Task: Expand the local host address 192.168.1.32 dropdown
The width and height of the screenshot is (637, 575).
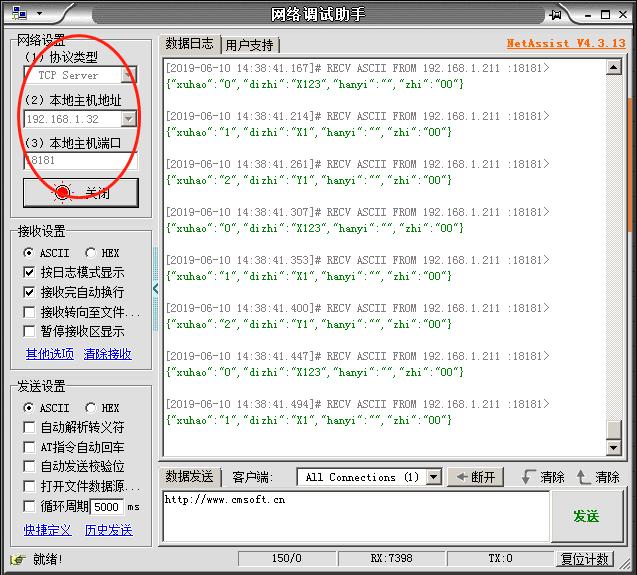Action: coord(128,119)
